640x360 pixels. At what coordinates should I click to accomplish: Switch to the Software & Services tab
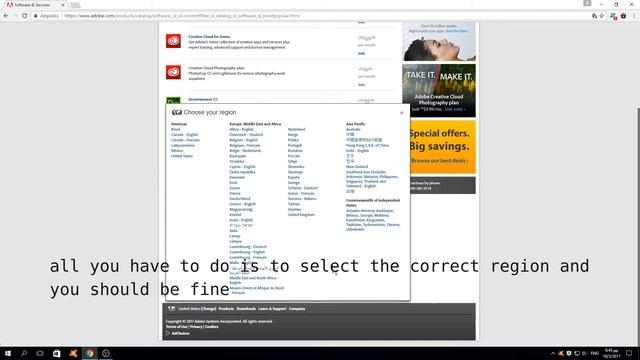point(35,5)
